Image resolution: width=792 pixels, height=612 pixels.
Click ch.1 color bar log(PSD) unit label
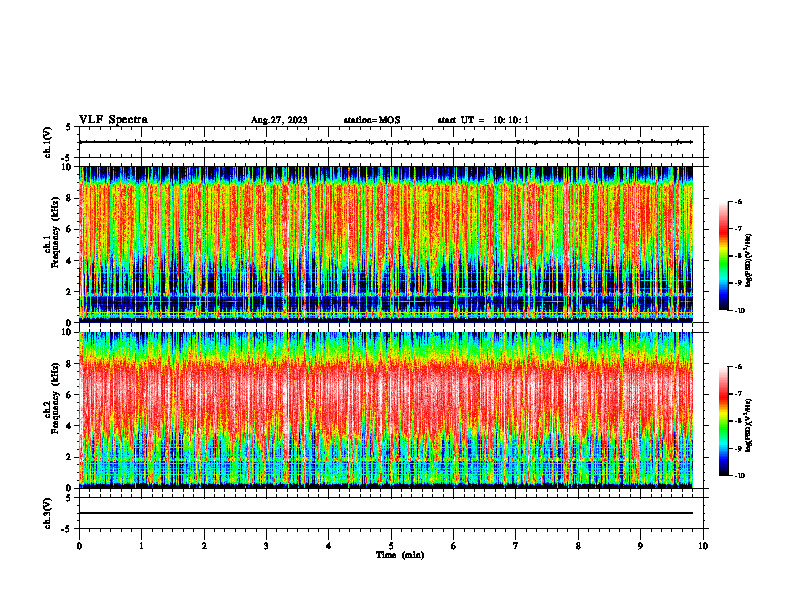pyautogui.click(x=749, y=261)
